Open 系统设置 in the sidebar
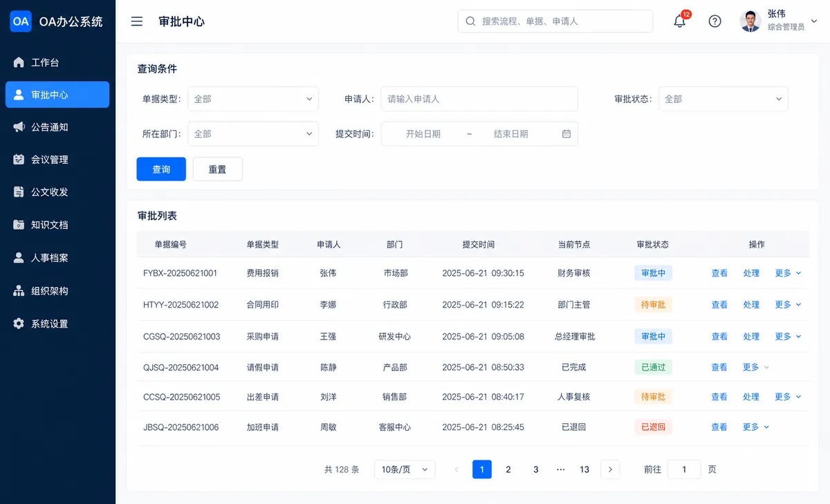The width and height of the screenshot is (830, 504). click(x=57, y=324)
